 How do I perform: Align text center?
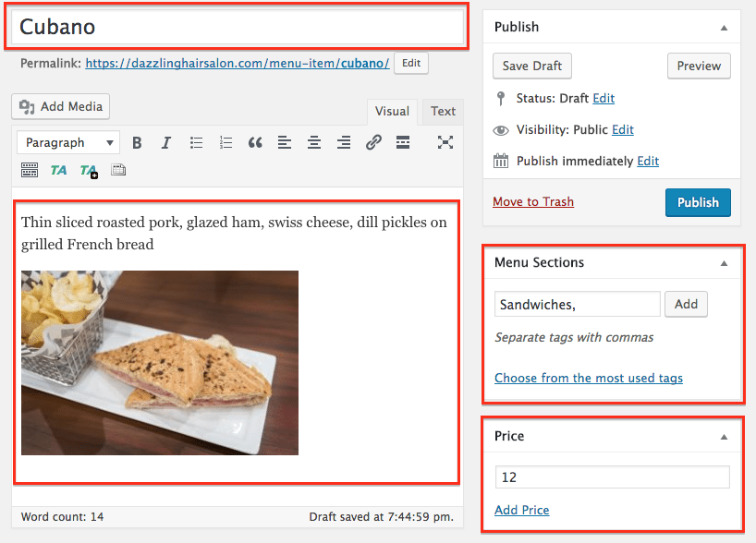click(314, 142)
